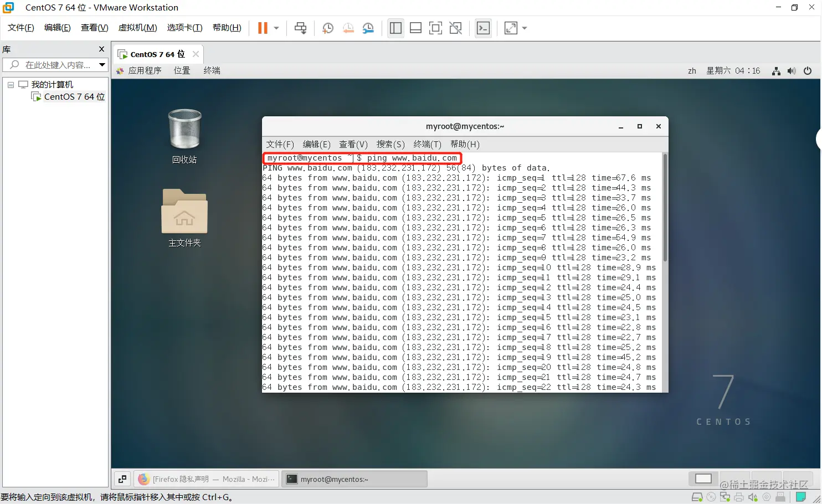Viewport: 822px width, 504px height.
Task: Open Snapshot Manager using the clock-wrench icon
Action: tap(368, 28)
